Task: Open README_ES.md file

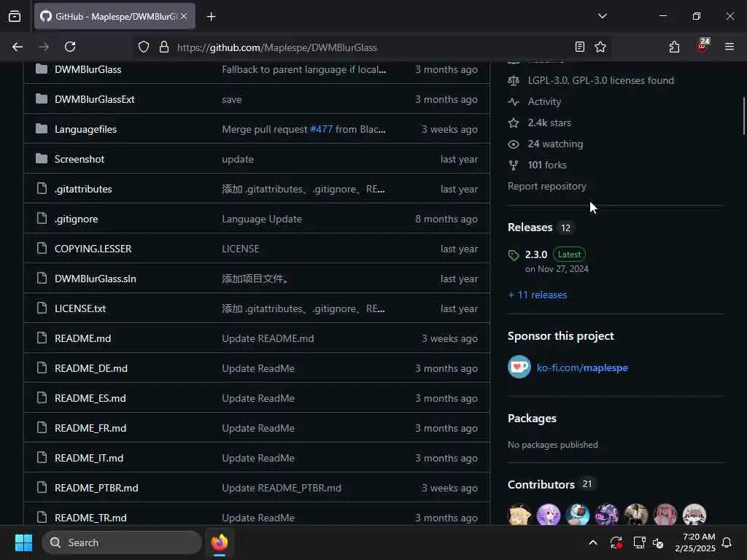Action: point(90,398)
